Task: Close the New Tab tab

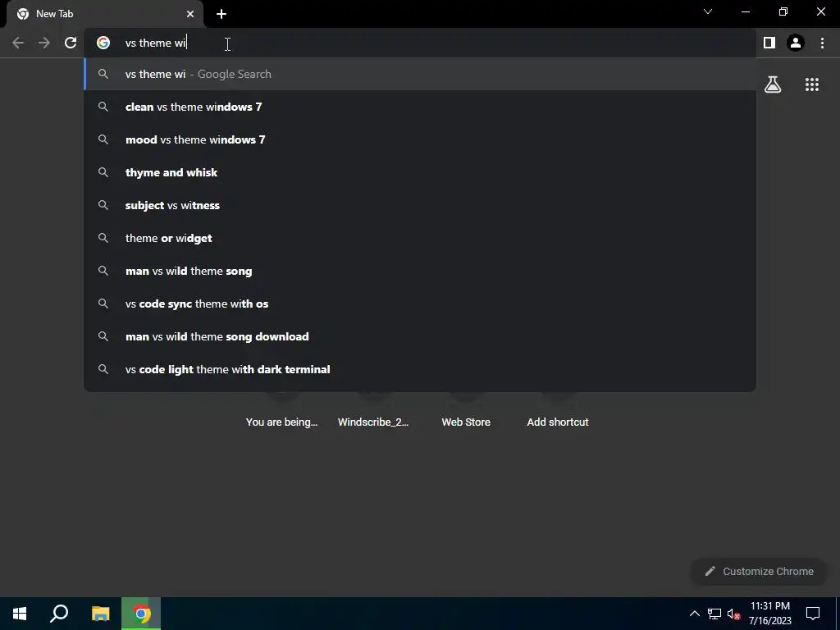Action: [190, 14]
